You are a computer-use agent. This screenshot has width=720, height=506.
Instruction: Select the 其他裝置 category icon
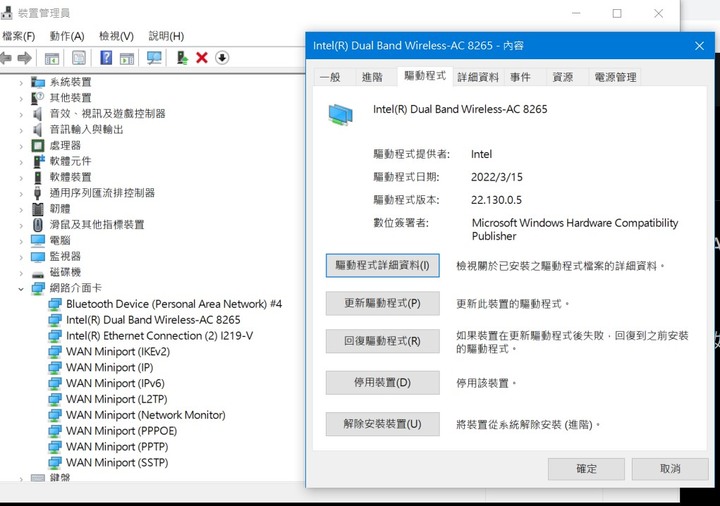(38, 98)
